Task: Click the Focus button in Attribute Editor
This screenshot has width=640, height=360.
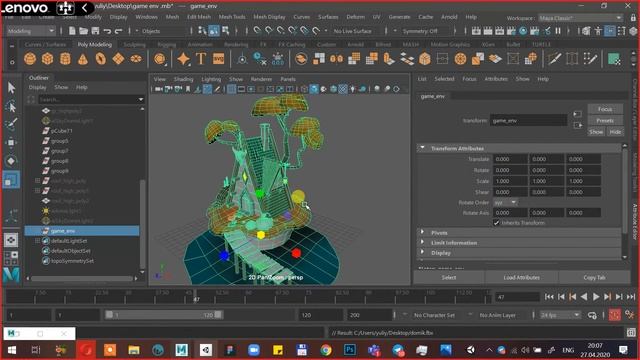Action: [605, 109]
